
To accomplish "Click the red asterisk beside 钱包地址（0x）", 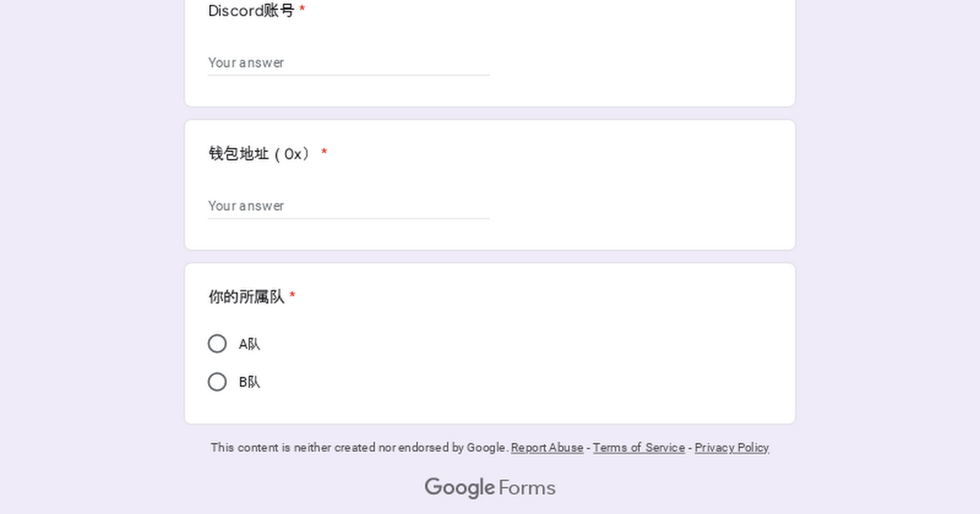I will (324, 153).
